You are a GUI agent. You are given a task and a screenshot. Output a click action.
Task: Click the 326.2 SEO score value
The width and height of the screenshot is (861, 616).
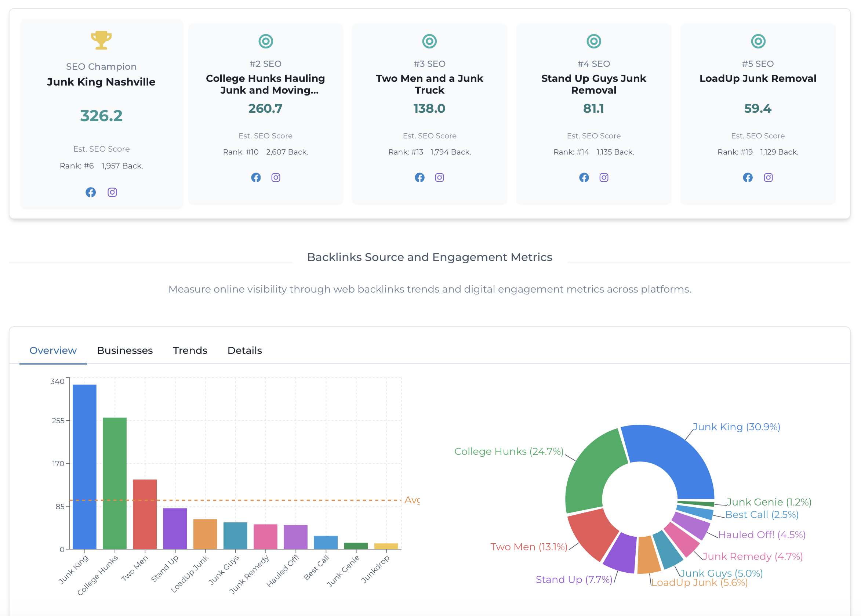click(x=101, y=116)
